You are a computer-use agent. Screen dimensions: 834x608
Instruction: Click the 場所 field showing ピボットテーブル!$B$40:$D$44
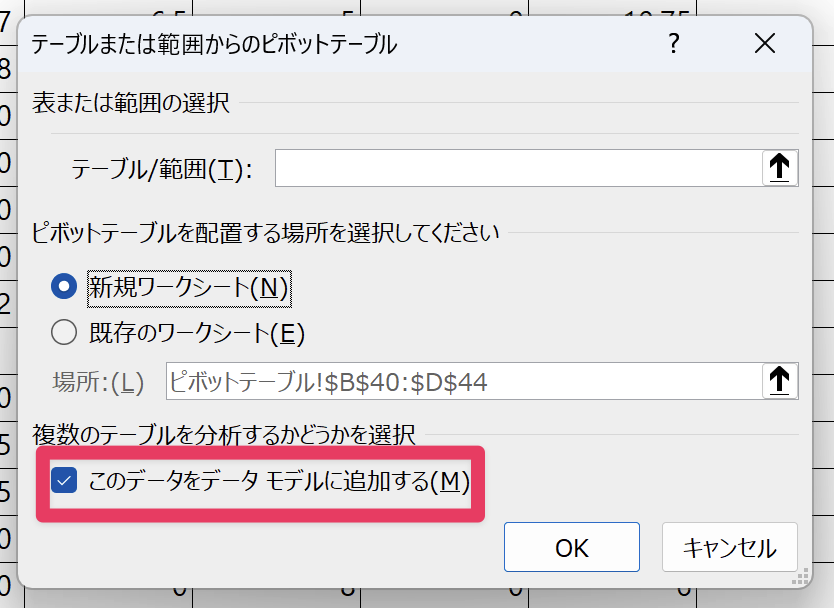pos(462,381)
